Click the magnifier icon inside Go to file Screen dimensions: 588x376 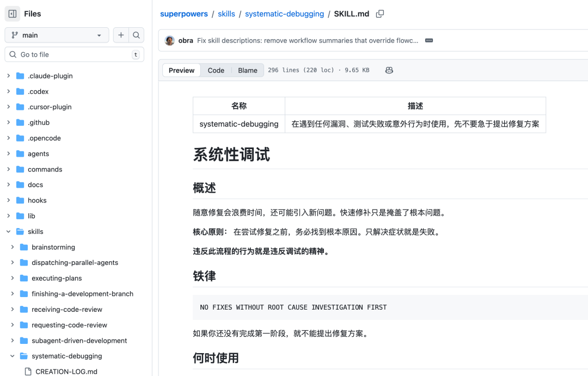13,54
